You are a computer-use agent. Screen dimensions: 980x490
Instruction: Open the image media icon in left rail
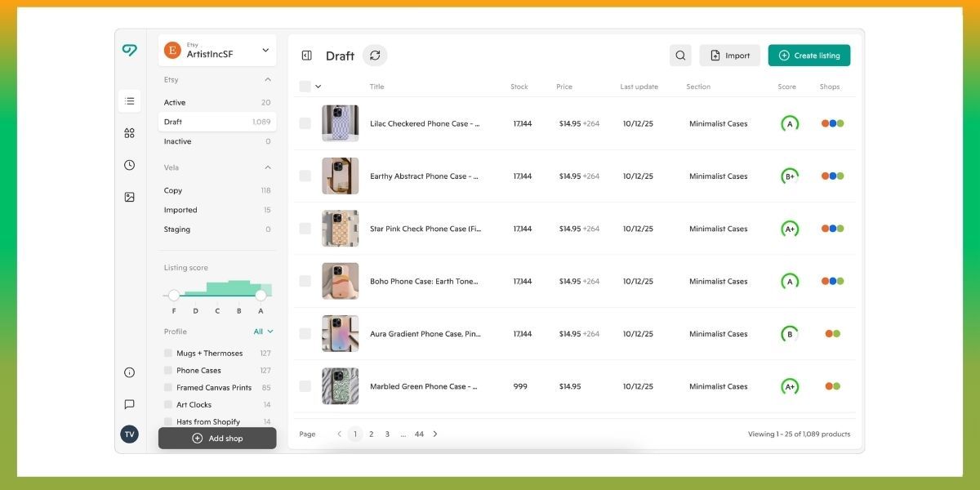coord(129,197)
